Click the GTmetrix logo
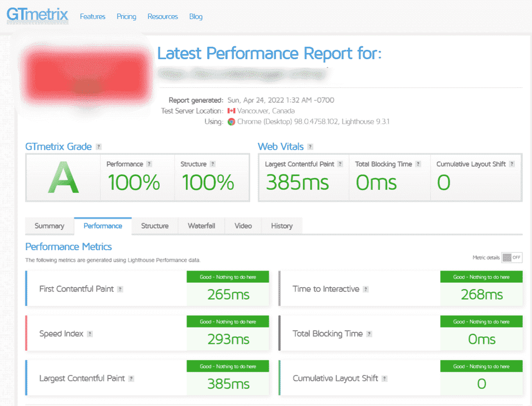This screenshot has height=406, width=532. tap(37, 15)
